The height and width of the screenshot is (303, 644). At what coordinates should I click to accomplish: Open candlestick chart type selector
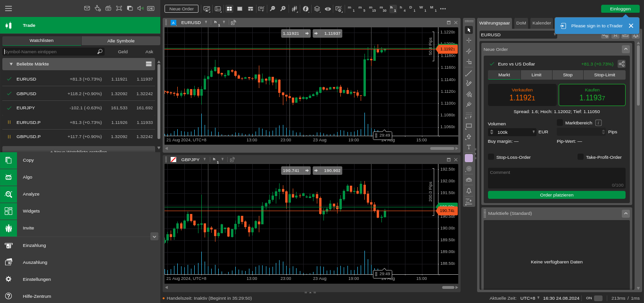(x=294, y=8)
